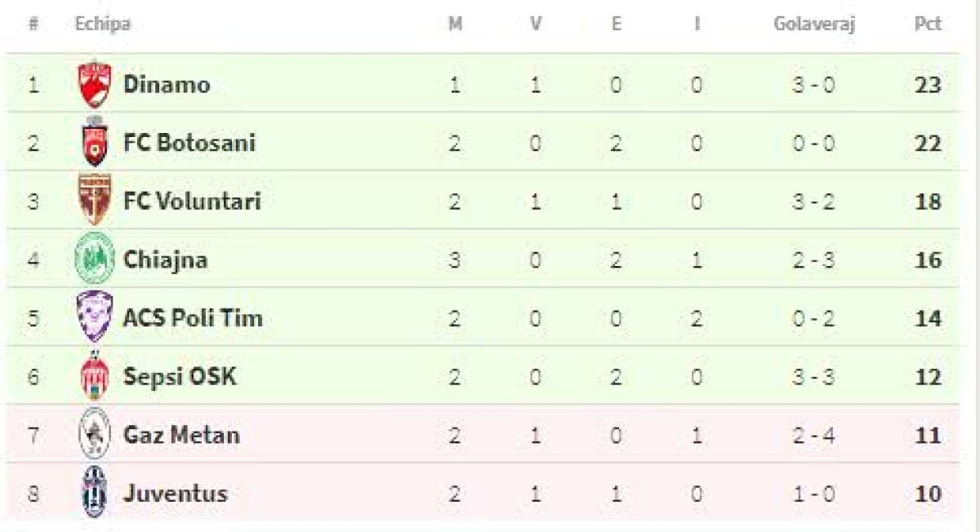Select the FC Voluntari team logo

95,201
